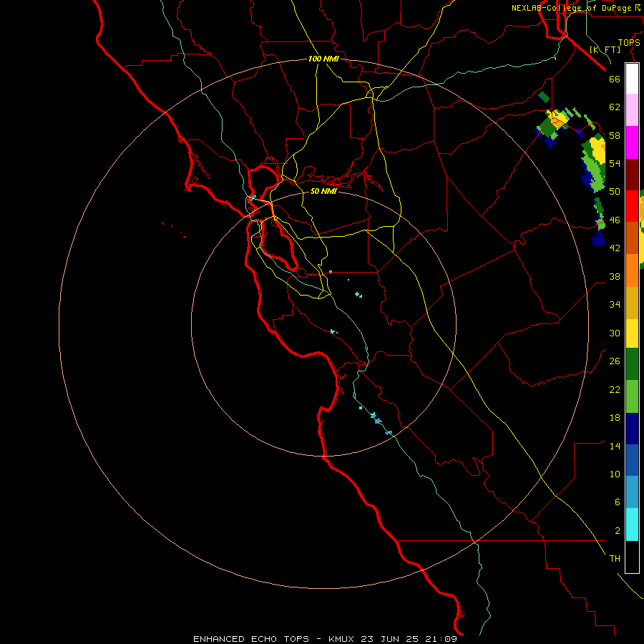Image resolution: width=644 pixels, height=644 pixels.
Task: Click the '[K FT]' units label
Action: click(x=605, y=49)
